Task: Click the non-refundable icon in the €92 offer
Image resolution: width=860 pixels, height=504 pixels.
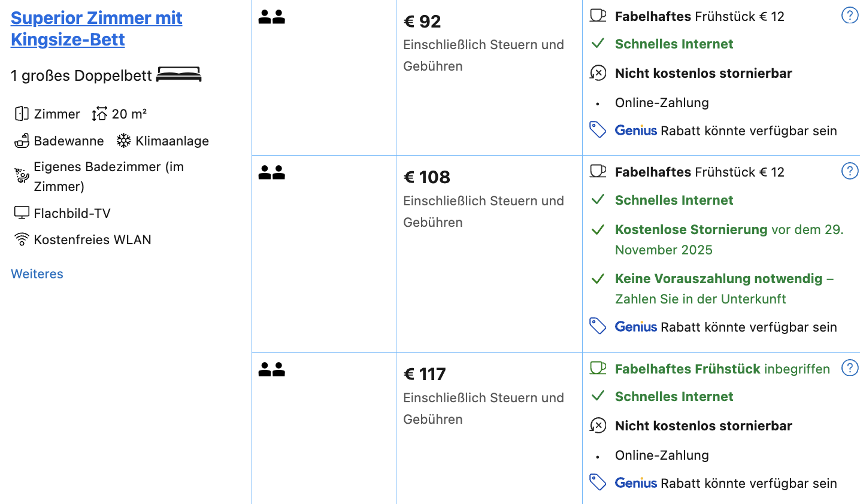Action: pyautogui.click(x=598, y=73)
